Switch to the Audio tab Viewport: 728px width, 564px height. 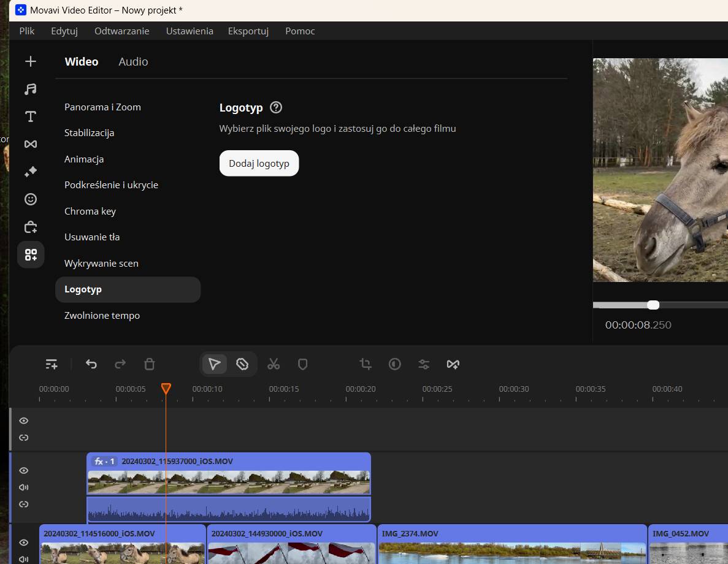click(x=133, y=61)
